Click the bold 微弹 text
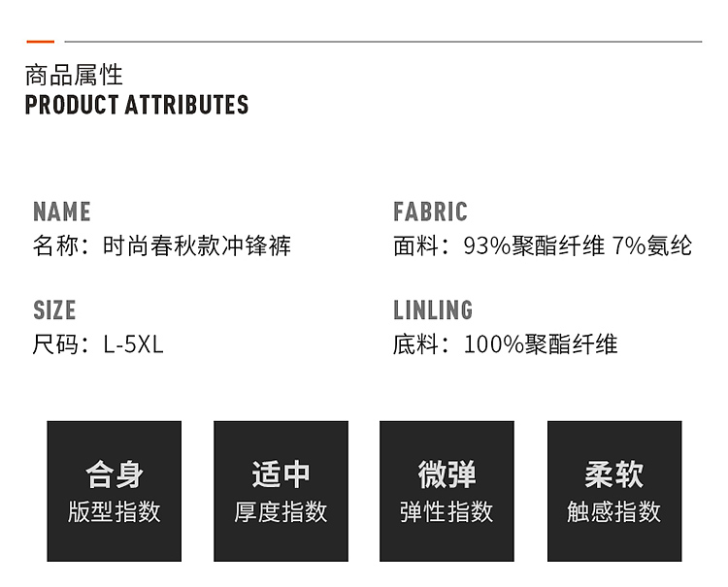The height and width of the screenshot is (587, 728). [x=447, y=474]
